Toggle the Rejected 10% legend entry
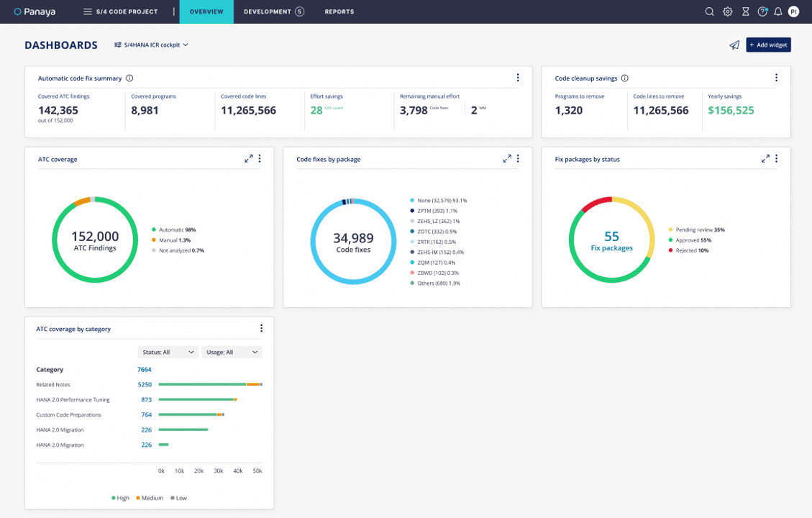This screenshot has height=518, width=812. (688, 250)
